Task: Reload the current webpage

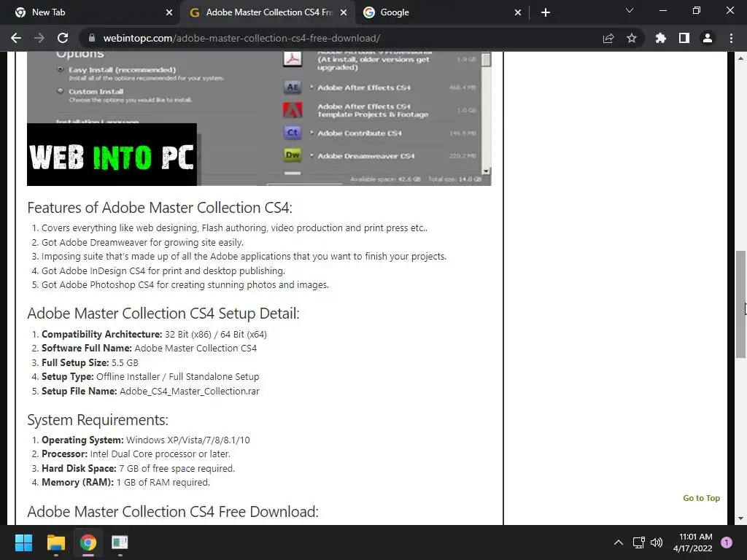Action: [x=63, y=38]
